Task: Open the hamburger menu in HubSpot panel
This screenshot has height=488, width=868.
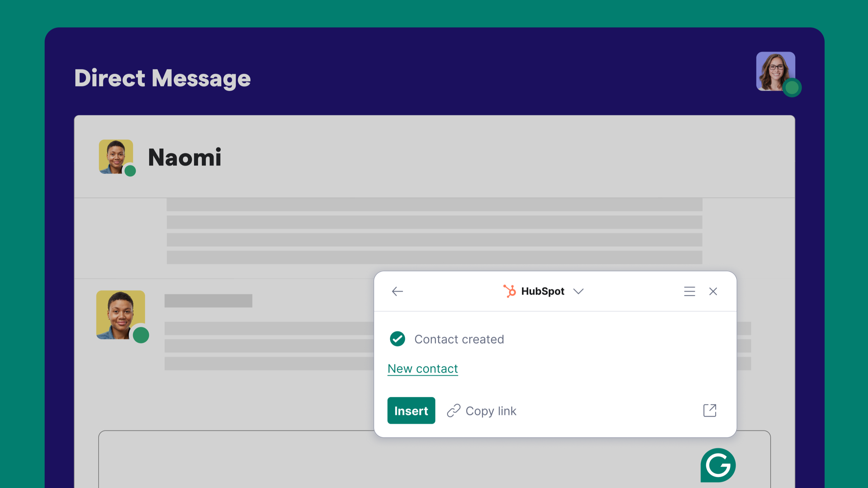Action: coord(689,291)
